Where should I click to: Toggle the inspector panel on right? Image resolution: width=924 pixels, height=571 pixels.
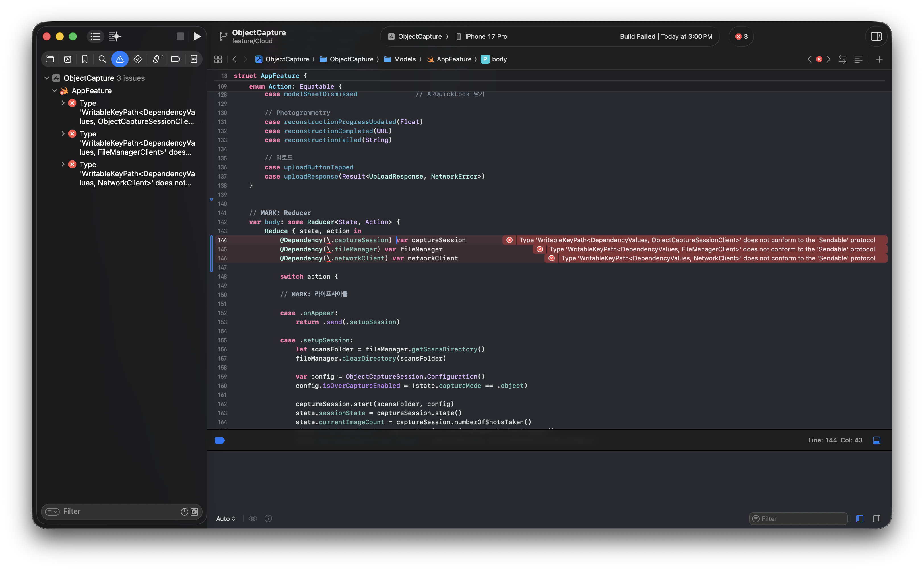click(876, 36)
